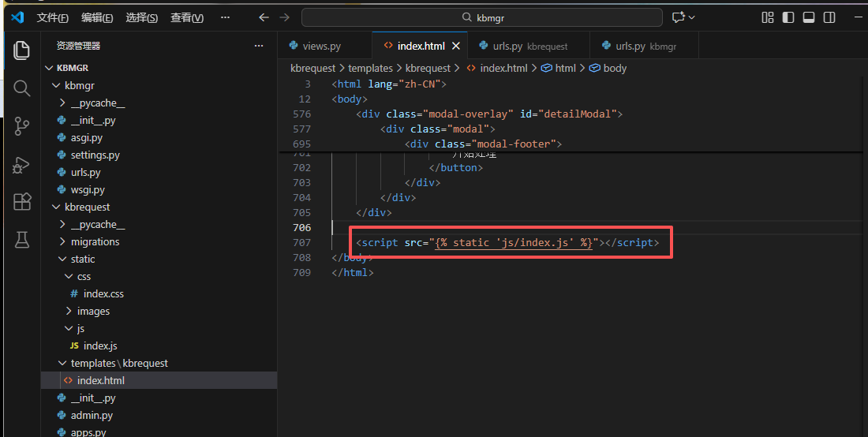
Task: Open settings.py file
Action: (x=95, y=155)
